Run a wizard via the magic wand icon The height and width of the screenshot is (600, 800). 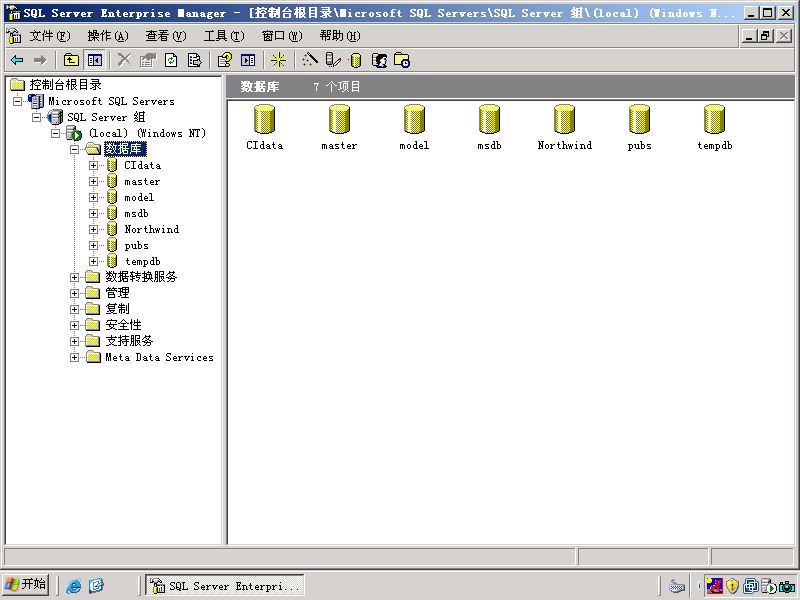[x=309, y=60]
